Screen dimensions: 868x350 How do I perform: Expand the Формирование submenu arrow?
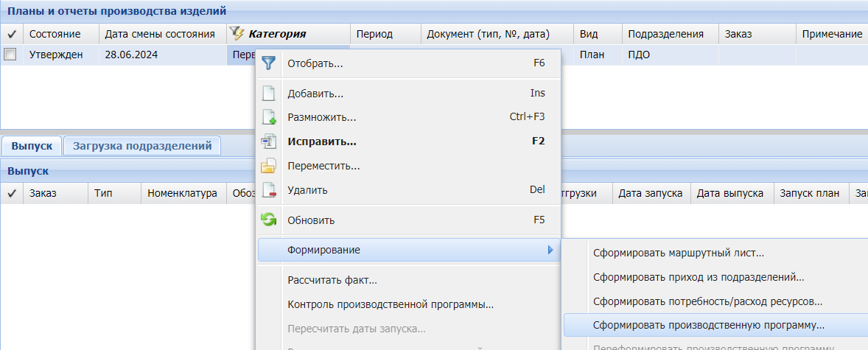coord(550,251)
